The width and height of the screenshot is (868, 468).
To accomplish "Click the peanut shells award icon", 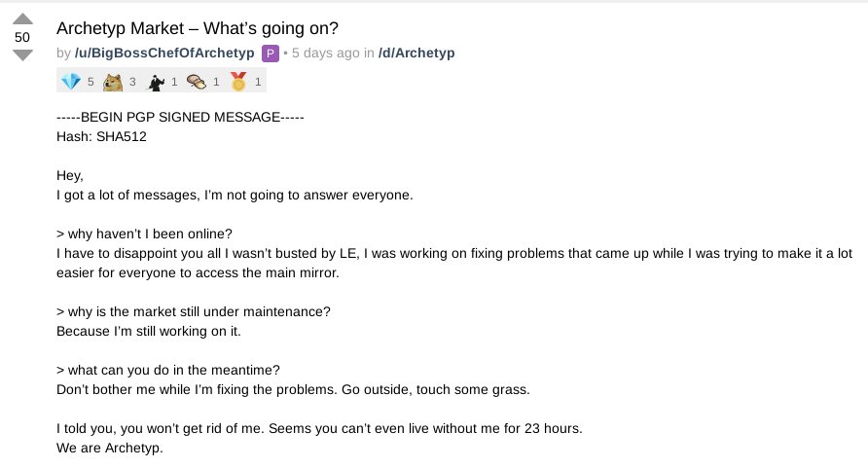I will tap(197, 82).
